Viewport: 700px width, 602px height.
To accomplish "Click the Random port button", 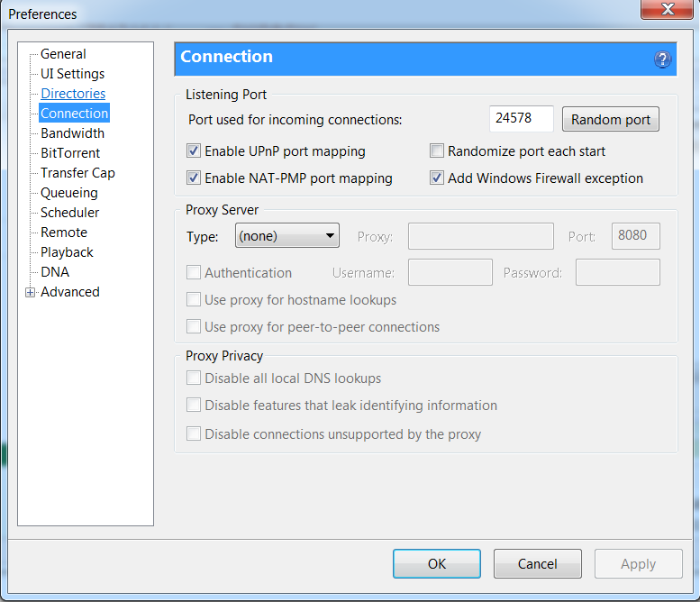I will pyautogui.click(x=610, y=120).
